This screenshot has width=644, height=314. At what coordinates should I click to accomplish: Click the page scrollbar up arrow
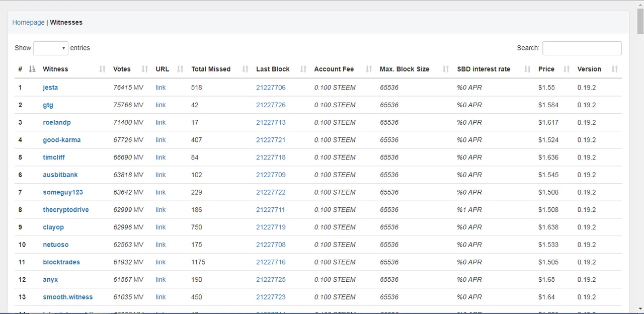pyautogui.click(x=640, y=4)
